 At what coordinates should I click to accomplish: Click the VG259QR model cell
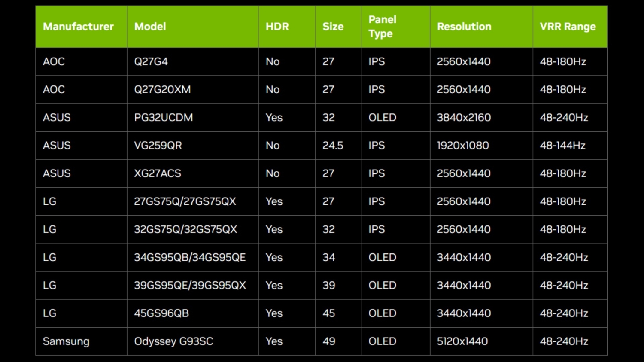158,146
